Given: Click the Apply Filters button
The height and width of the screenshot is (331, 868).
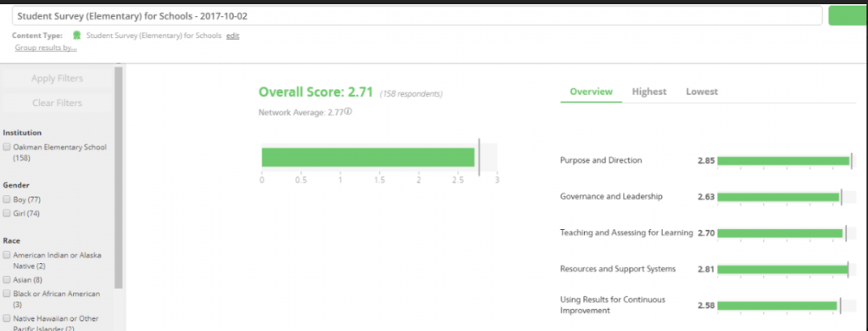Looking at the screenshot, I should [57, 78].
